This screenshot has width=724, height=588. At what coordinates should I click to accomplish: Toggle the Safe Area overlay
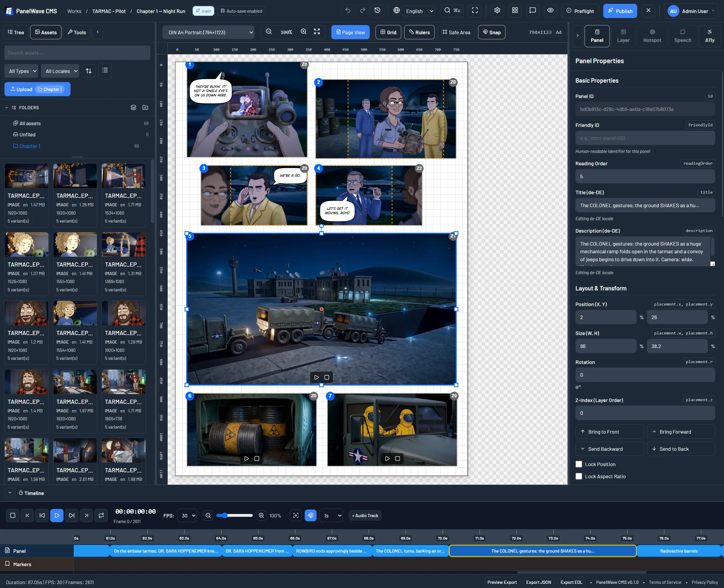(456, 32)
